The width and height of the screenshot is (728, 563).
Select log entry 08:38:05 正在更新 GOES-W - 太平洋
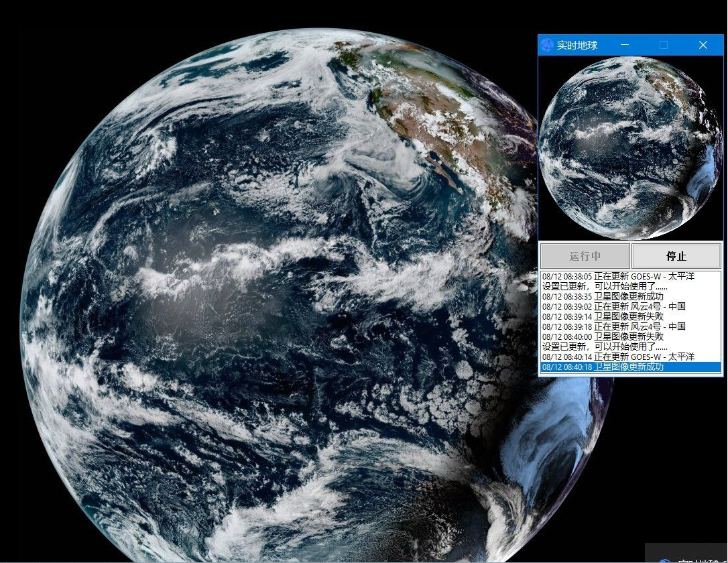[631, 277]
